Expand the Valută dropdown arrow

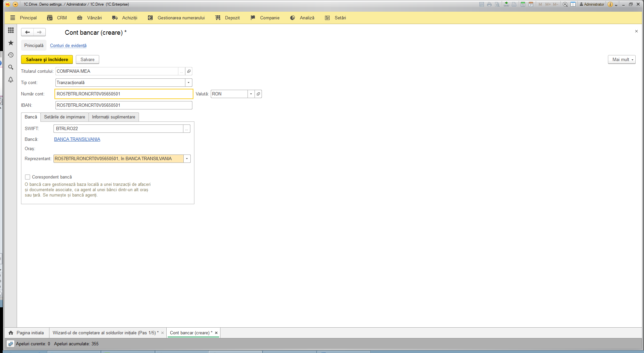coord(251,94)
